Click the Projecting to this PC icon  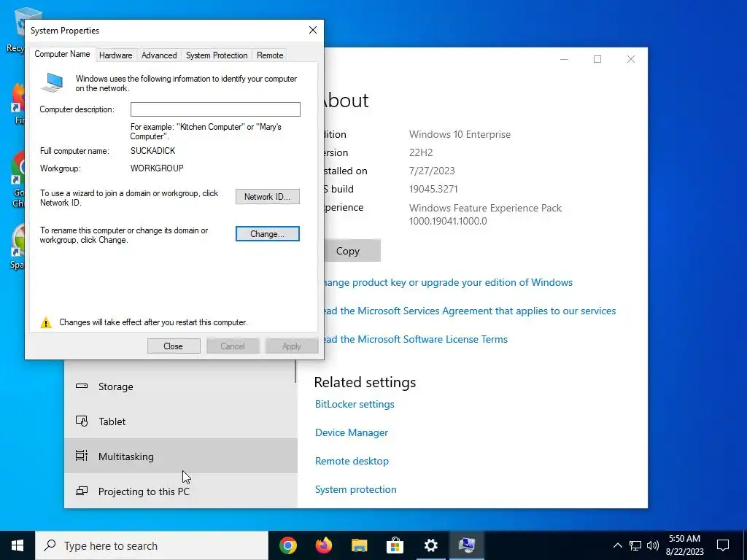82,491
